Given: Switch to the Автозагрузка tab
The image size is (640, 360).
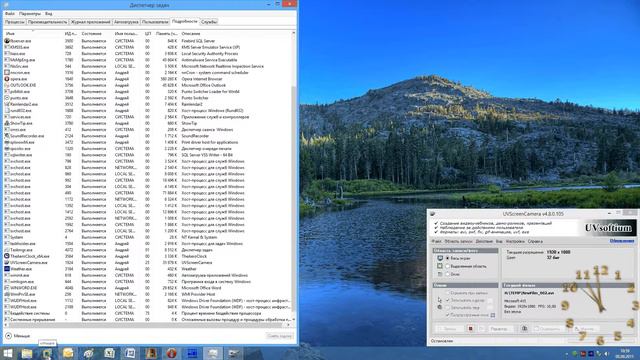Looking at the screenshot, I should (126, 22).
